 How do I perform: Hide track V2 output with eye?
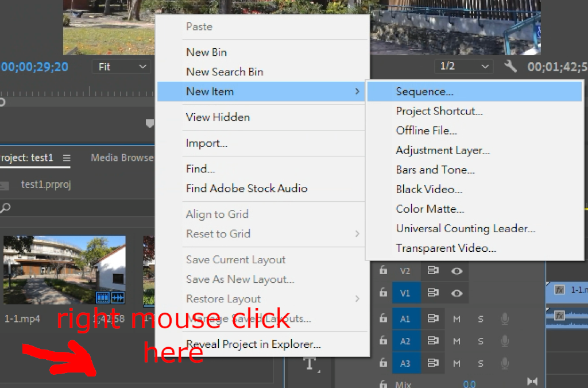(457, 271)
